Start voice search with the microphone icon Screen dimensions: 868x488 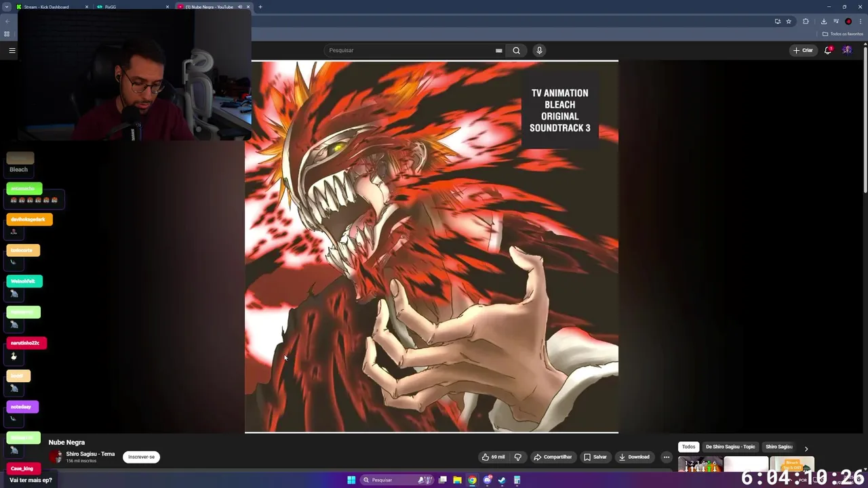[539, 50]
